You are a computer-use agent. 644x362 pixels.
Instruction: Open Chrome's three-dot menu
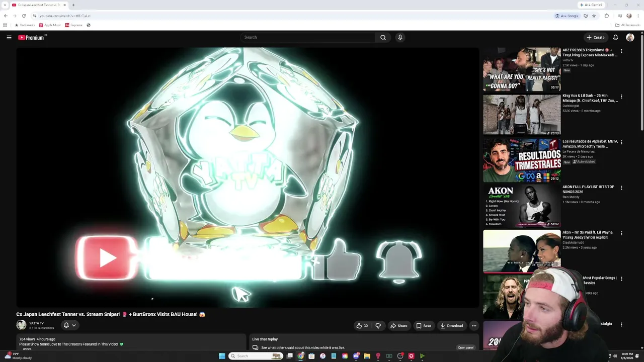[x=638, y=16]
